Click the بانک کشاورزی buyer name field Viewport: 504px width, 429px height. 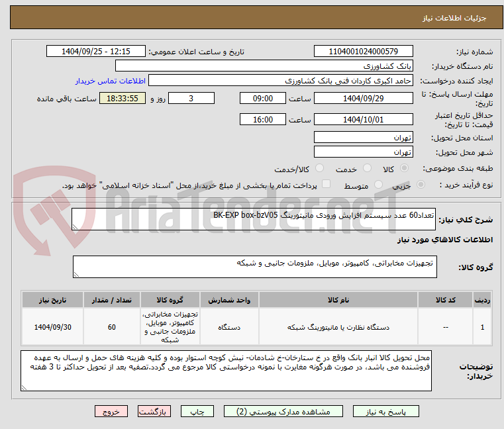point(264,66)
